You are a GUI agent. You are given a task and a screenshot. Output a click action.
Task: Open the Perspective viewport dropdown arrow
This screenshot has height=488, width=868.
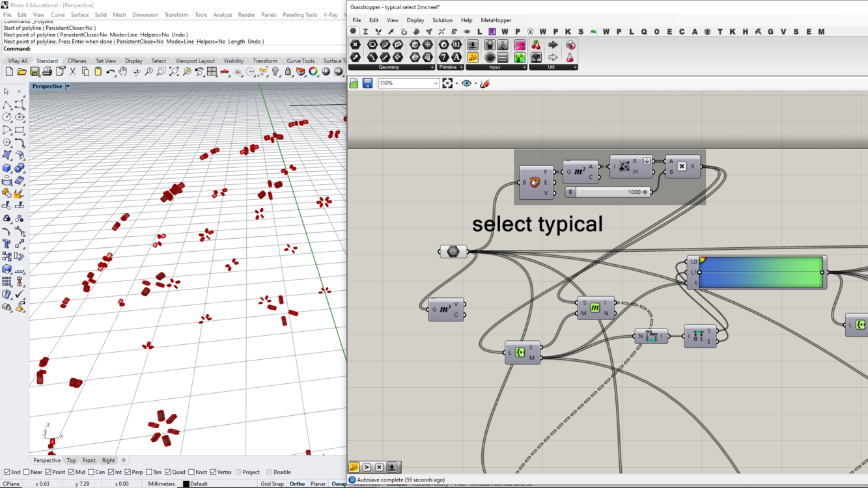68,87
